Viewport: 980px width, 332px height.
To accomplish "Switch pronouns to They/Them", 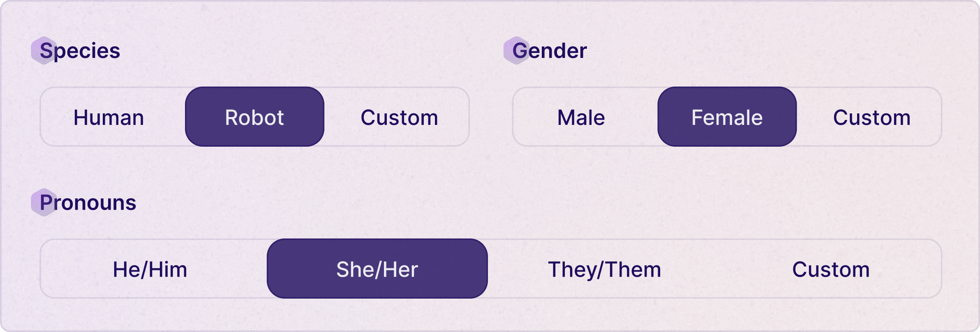I will click(605, 269).
